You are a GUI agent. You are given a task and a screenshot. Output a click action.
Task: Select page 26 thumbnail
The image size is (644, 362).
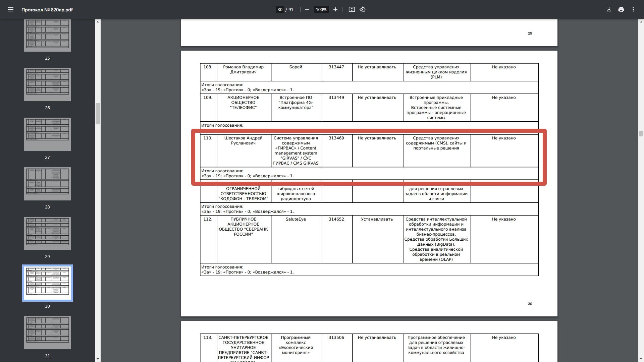click(x=47, y=84)
